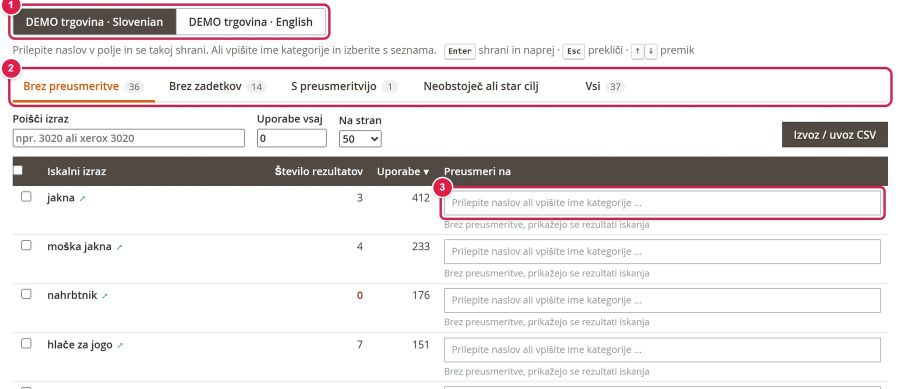Open the S preusmeritvijo tab
Image resolution: width=900 pixels, height=389 pixels.
(344, 87)
